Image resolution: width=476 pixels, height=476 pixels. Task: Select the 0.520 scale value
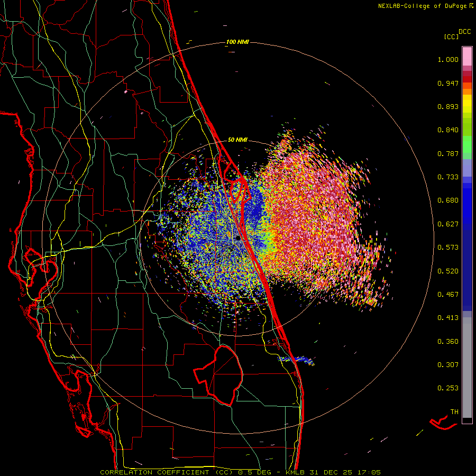pyautogui.click(x=448, y=271)
